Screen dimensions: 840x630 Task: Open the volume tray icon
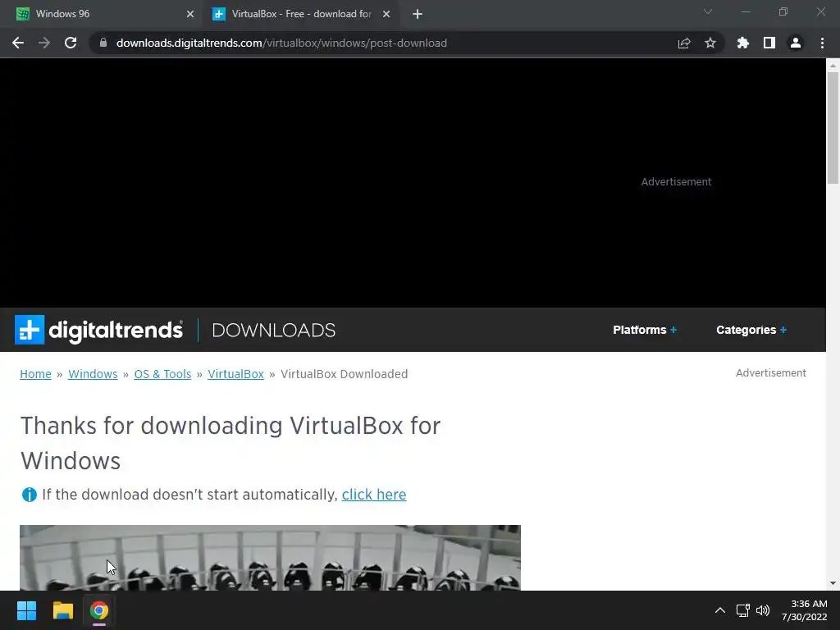763,610
